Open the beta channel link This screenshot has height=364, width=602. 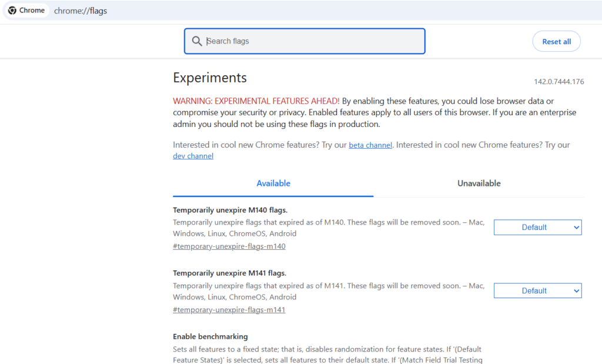coord(370,145)
